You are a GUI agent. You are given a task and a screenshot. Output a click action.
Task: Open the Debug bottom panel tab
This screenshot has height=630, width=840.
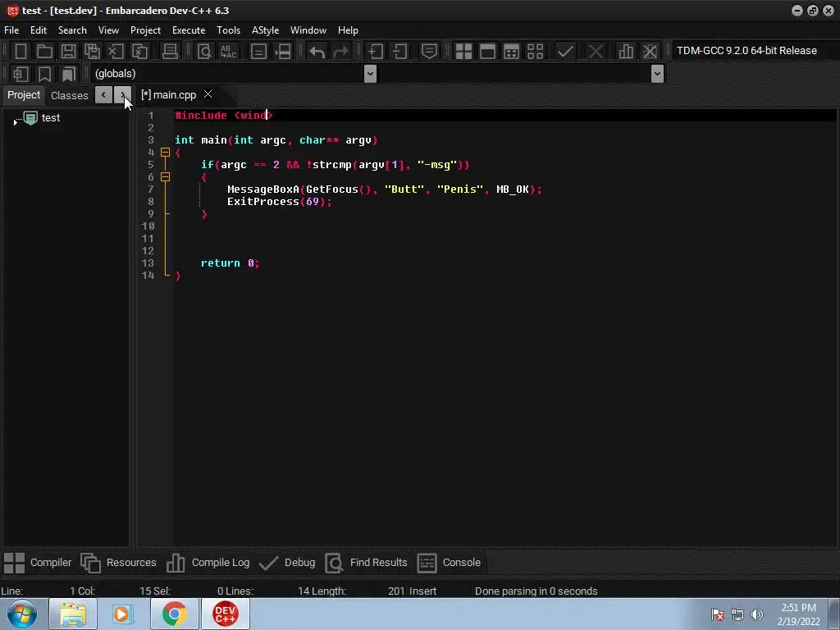287,563
